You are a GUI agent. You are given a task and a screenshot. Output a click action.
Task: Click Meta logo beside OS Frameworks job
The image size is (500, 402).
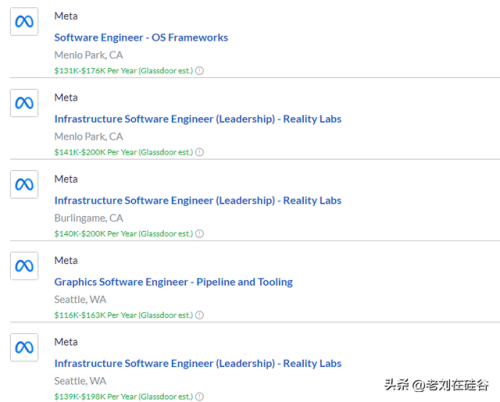tap(24, 22)
